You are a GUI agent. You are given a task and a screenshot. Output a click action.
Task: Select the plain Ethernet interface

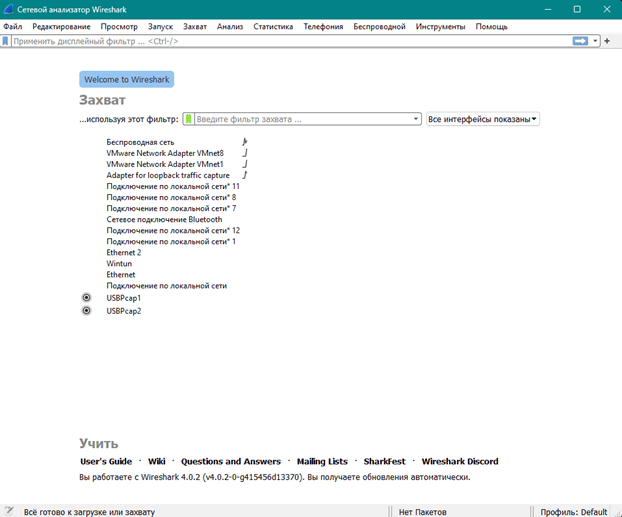pos(121,275)
